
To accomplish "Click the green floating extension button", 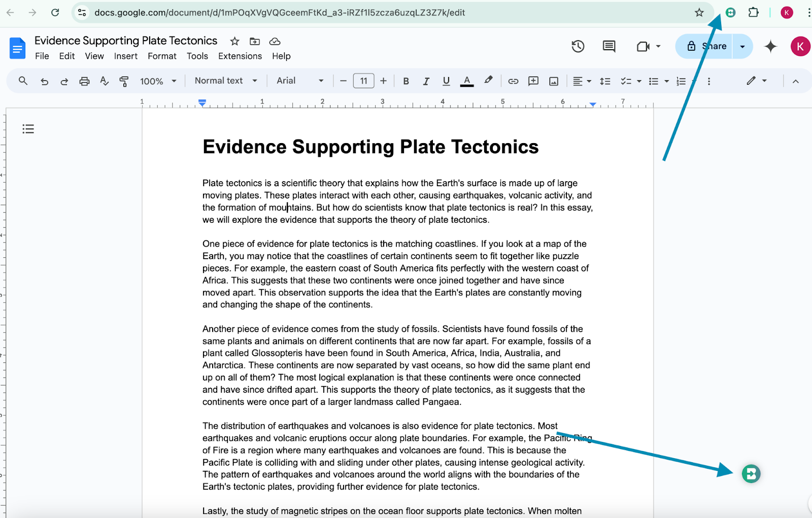I will [751, 474].
